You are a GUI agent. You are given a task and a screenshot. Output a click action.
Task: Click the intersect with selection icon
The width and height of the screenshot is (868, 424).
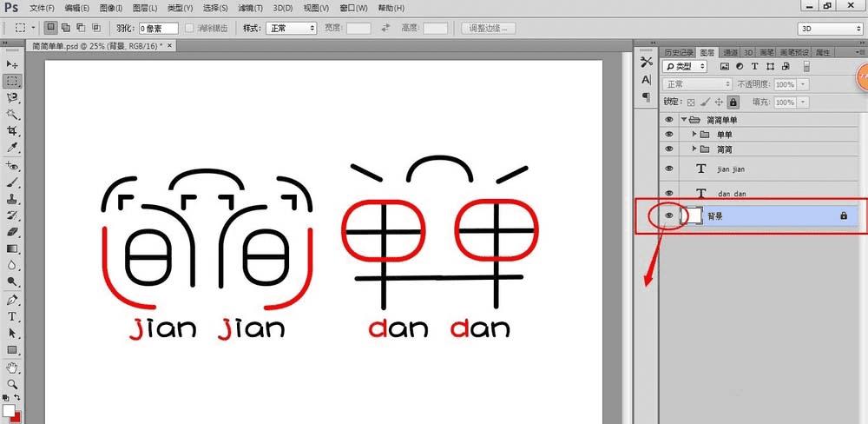pos(96,27)
